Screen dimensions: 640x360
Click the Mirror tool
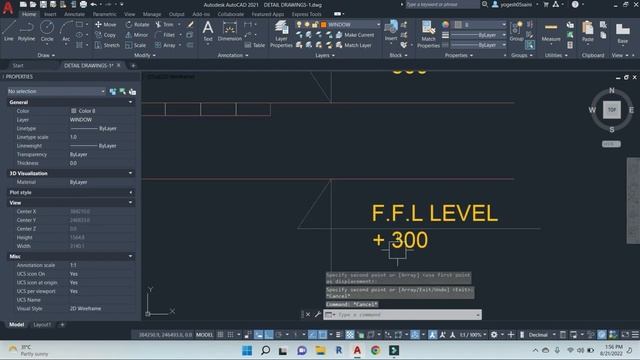[x=137, y=35]
